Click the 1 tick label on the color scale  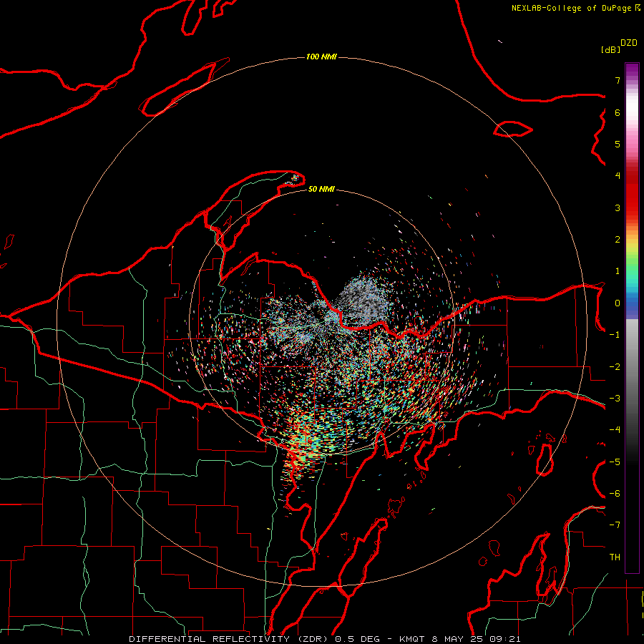coord(618,271)
